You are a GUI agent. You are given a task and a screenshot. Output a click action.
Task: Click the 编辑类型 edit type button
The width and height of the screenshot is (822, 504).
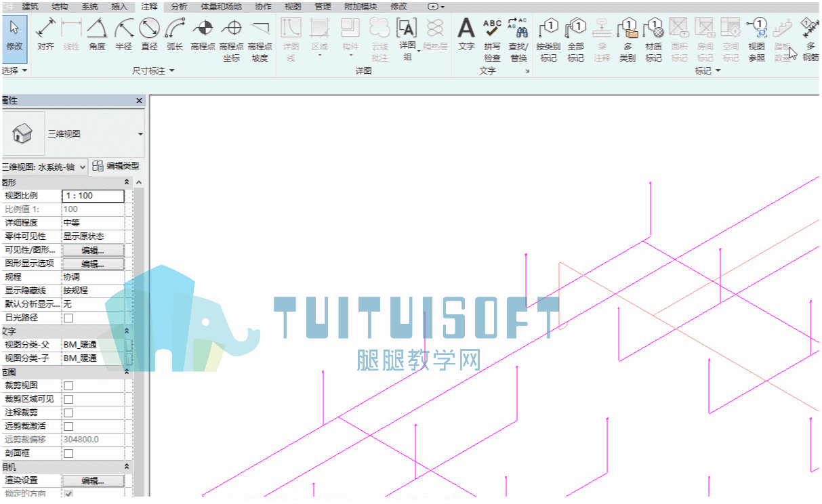[117, 166]
